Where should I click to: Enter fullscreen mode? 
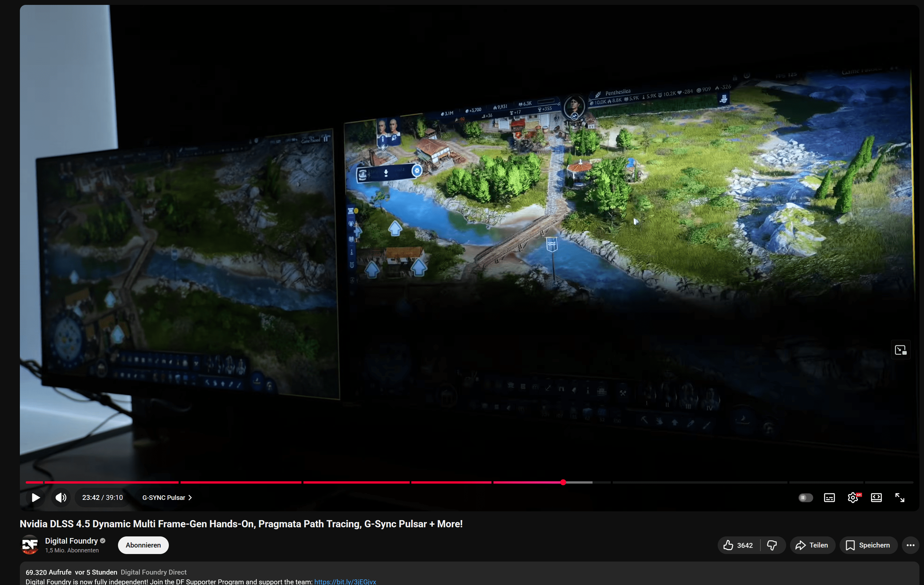(x=900, y=498)
